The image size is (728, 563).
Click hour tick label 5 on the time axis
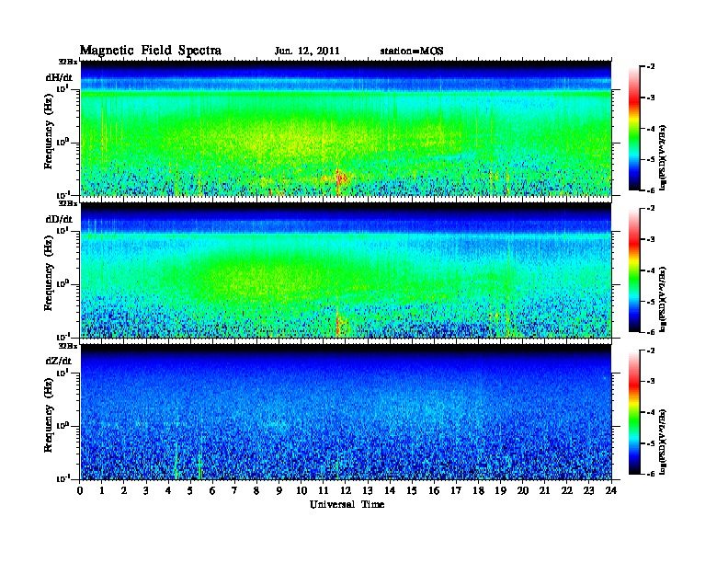190,491
